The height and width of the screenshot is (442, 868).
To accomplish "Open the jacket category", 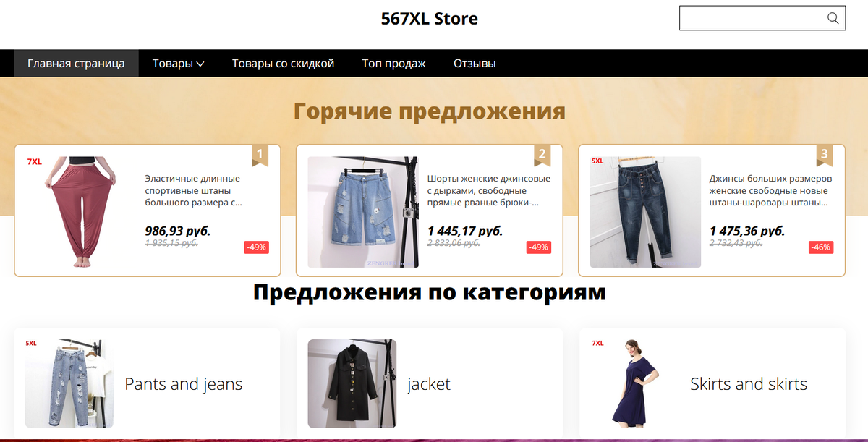I will point(430,383).
